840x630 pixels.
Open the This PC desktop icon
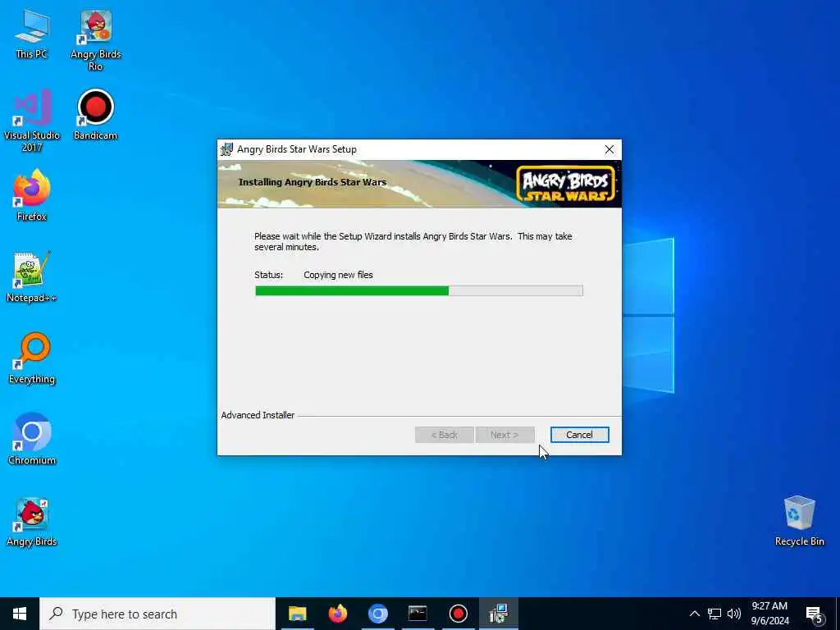(x=32, y=34)
